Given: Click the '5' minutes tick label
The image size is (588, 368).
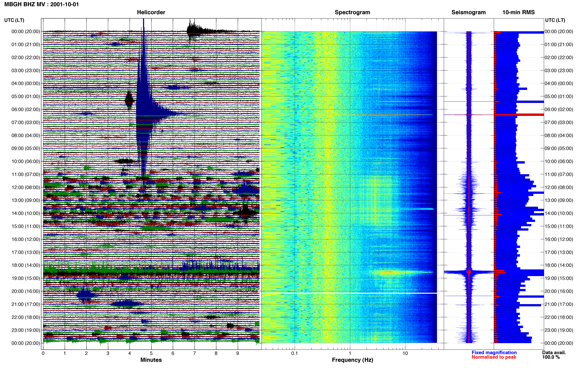Looking at the screenshot, I should click(151, 353).
